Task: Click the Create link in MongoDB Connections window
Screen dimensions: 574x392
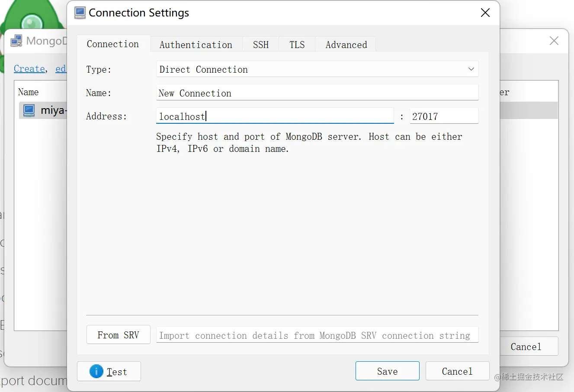Action: pyautogui.click(x=29, y=69)
